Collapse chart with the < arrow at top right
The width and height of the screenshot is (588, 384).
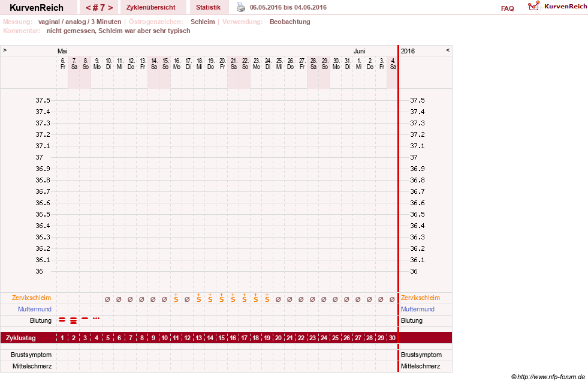(x=448, y=50)
